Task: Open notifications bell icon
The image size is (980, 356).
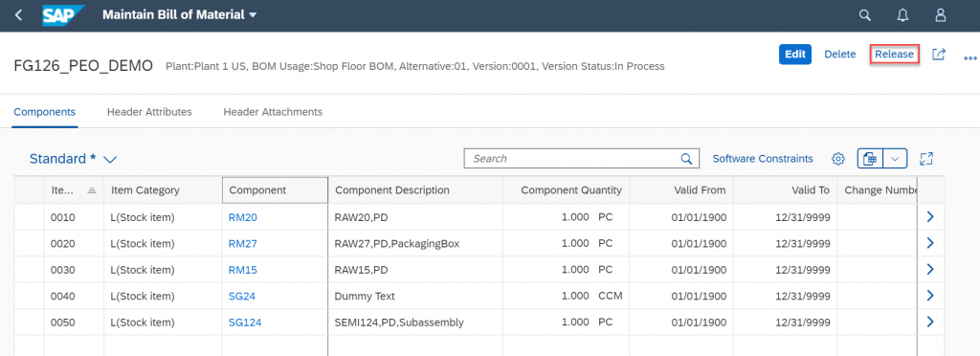Action: coord(902,15)
